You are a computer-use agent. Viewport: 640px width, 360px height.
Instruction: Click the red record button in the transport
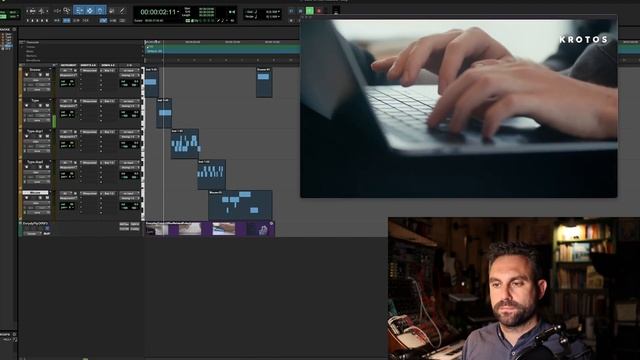coord(319,11)
